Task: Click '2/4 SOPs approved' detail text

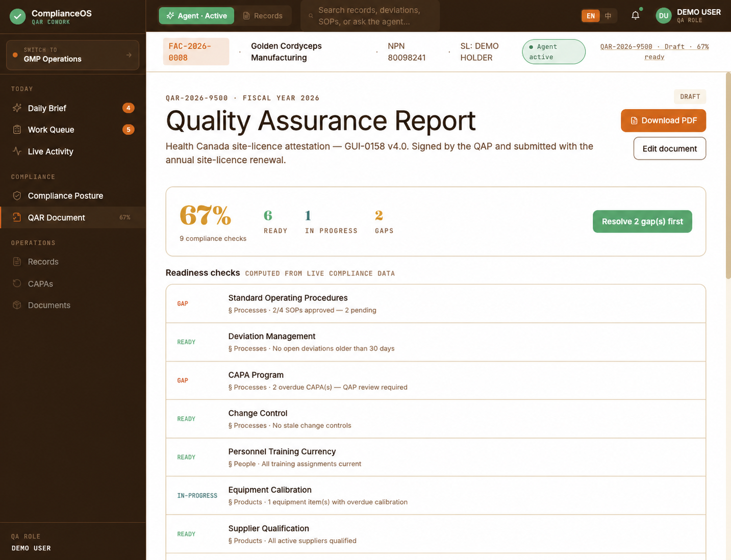Action: (303, 310)
